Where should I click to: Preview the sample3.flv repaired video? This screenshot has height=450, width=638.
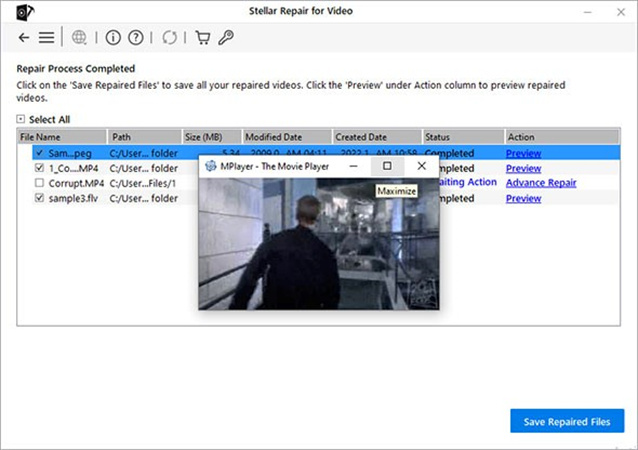coord(523,199)
